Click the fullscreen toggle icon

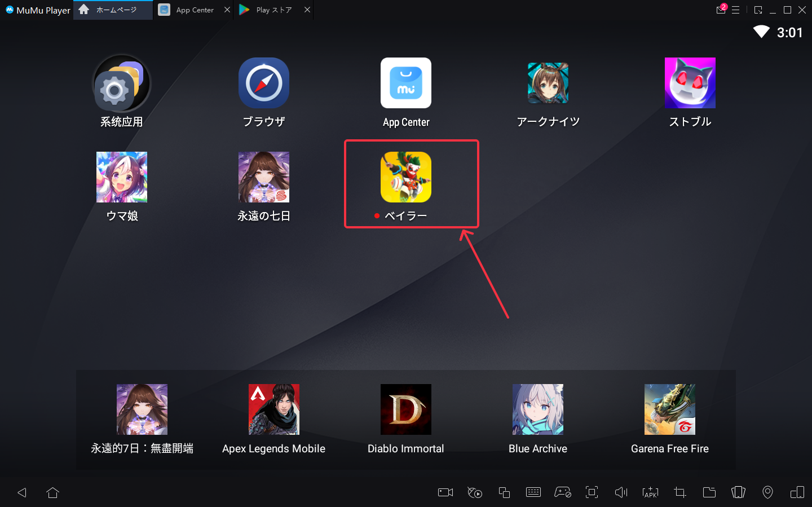pyautogui.click(x=592, y=492)
